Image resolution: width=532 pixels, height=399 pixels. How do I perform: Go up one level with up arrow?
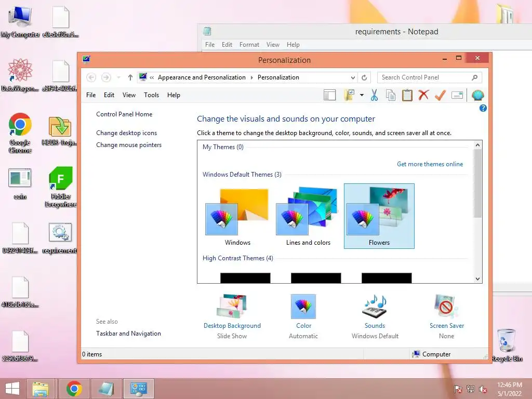pos(130,77)
